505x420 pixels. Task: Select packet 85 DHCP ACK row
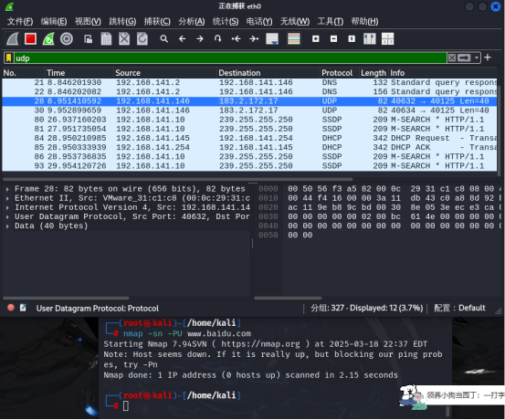[249, 147]
